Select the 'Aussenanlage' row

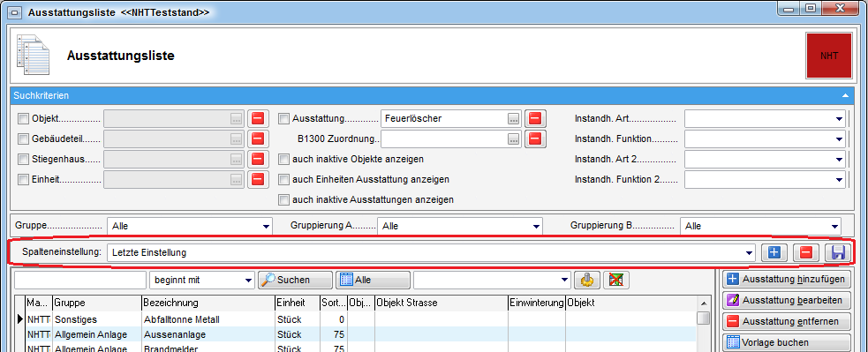(360, 334)
